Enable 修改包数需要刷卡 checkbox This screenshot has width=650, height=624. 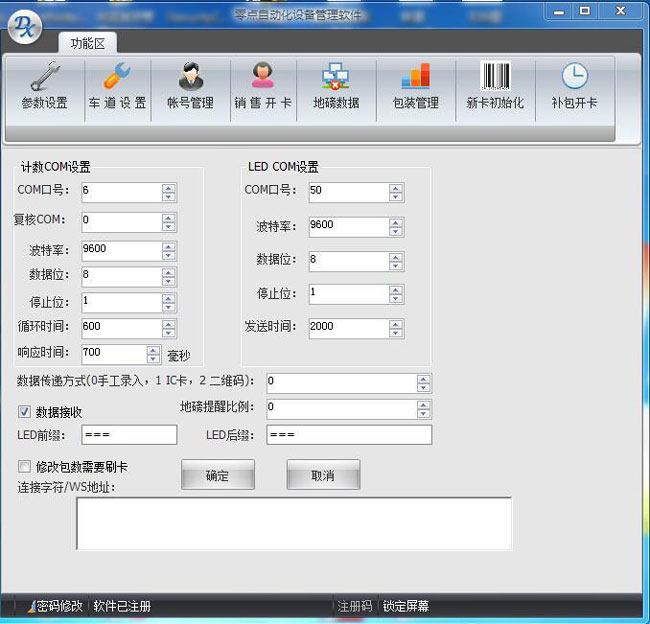point(25,467)
